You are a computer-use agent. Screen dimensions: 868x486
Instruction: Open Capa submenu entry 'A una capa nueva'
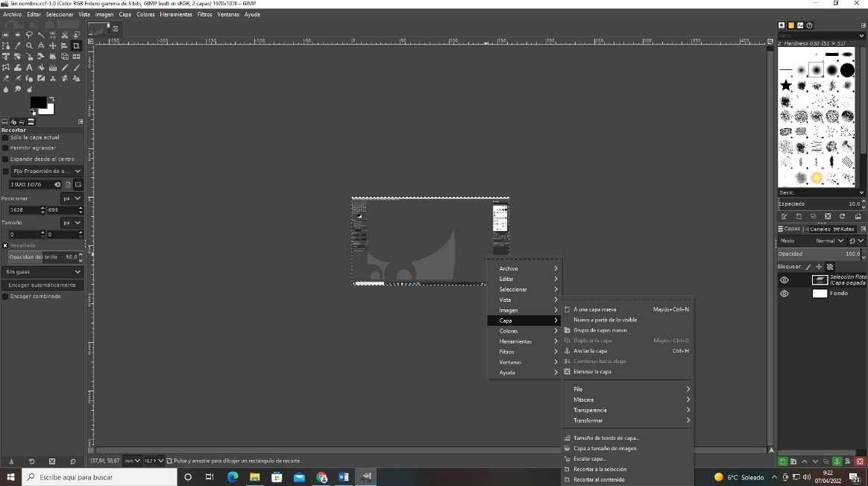point(597,309)
